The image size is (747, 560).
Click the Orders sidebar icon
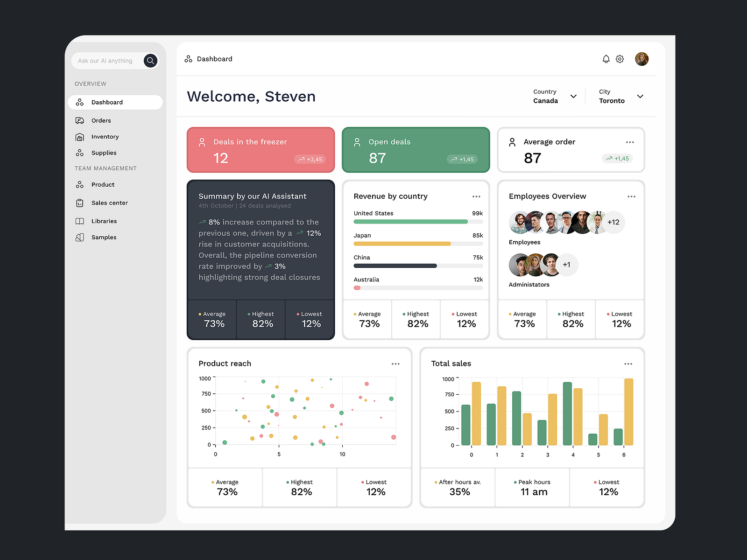click(x=80, y=120)
